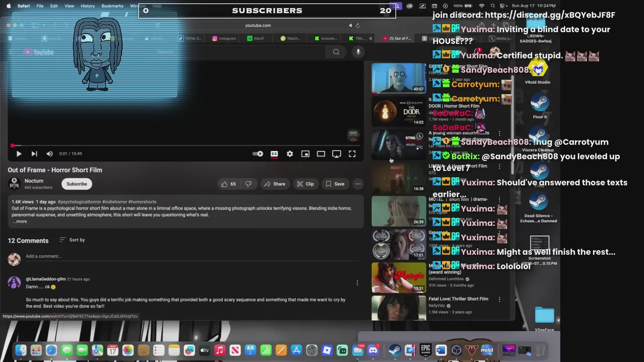This screenshot has height=362, width=644.
Task: Expand description with ...more
Action: 20,221
